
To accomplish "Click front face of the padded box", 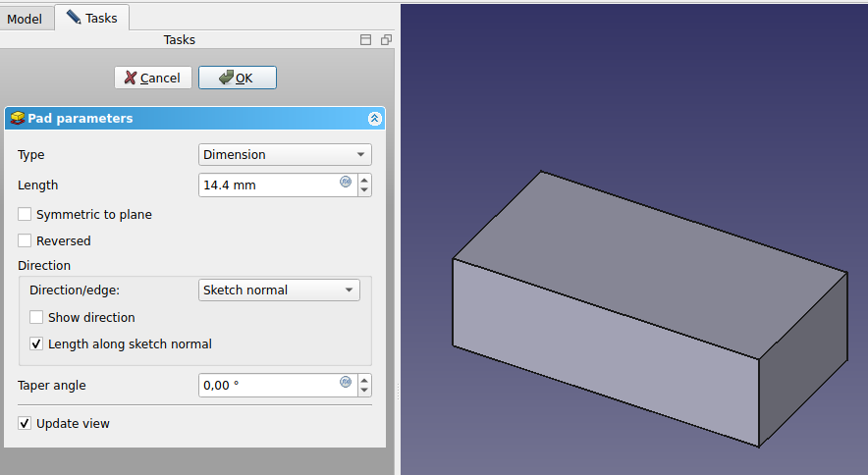I will [606, 351].
